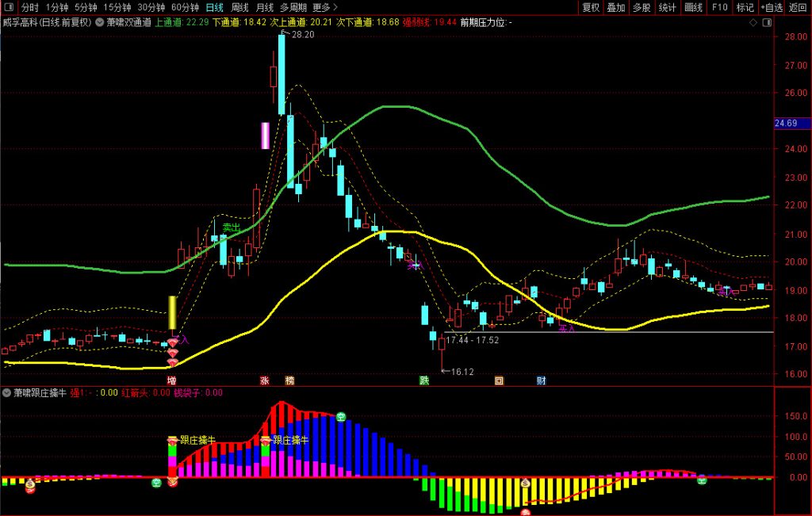Click the 返回 button
The width and height of the screenshot is (812, 516).
tap(797, 7)
